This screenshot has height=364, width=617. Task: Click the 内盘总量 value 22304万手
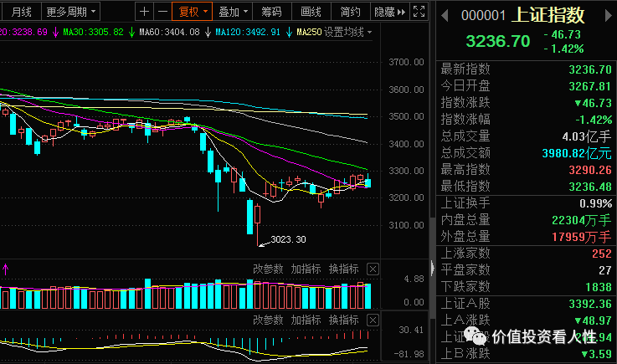[582, 220]
